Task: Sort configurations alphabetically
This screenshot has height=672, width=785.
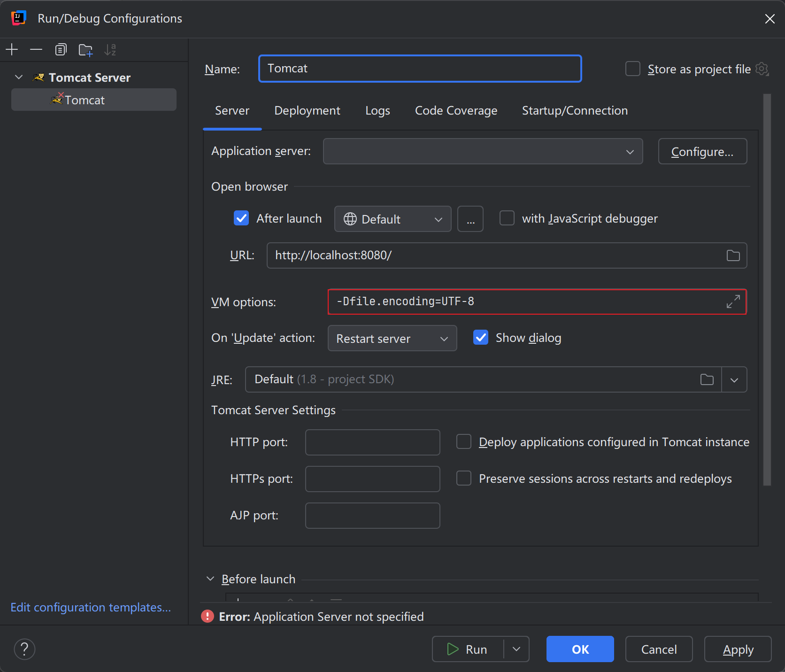Action: (x=110, y=49)
